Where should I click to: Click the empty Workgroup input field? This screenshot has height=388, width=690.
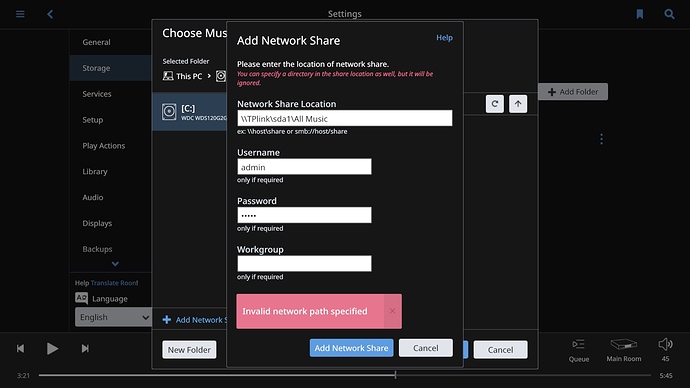click(304, 264)
